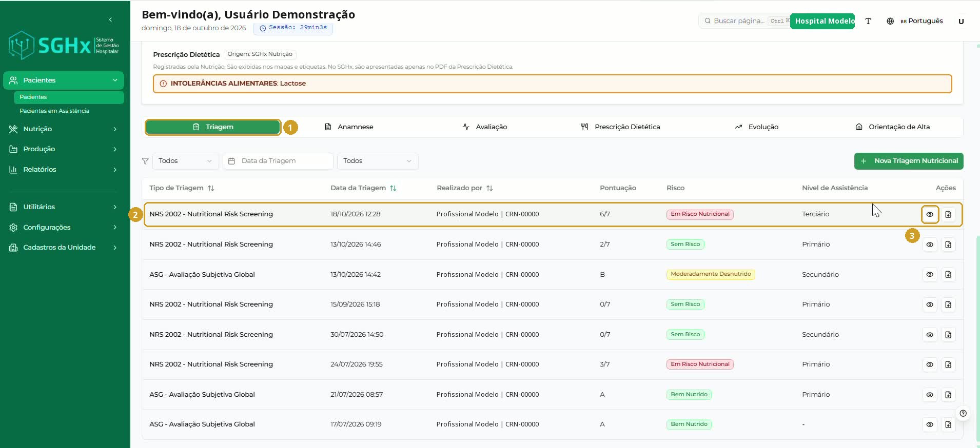Click the Hospital Modelo button
Screen dimensions: 980x448
822,21
